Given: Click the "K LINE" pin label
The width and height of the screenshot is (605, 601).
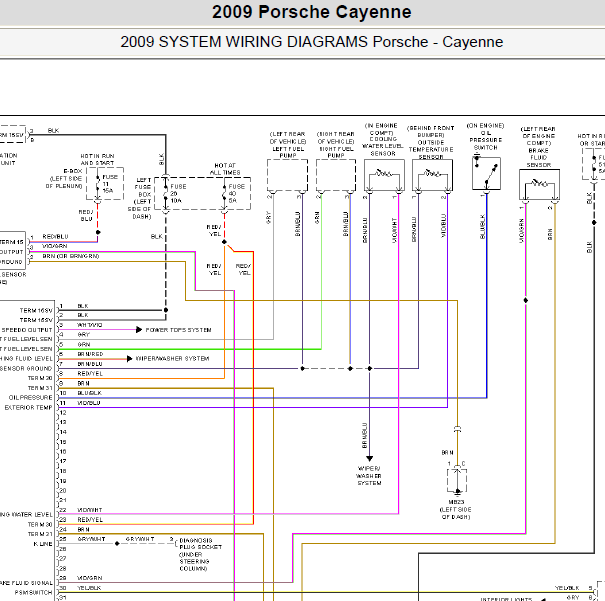Looking at the screenshot, I should [x=43, y=544].
